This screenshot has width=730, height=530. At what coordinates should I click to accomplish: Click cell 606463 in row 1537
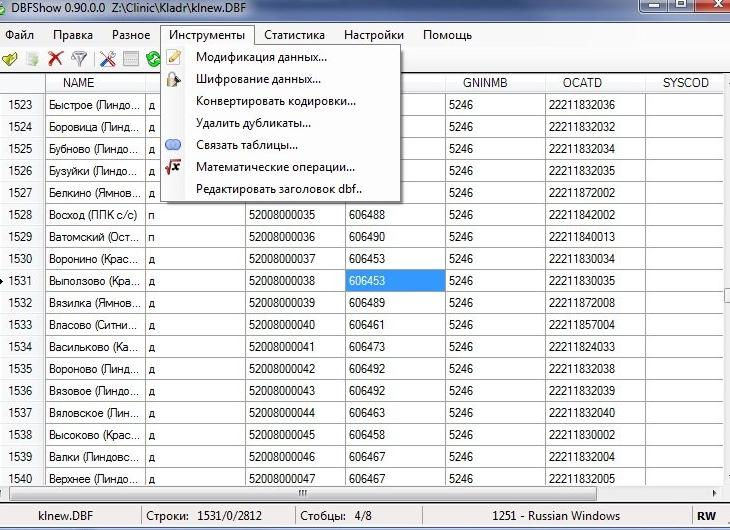395,413
